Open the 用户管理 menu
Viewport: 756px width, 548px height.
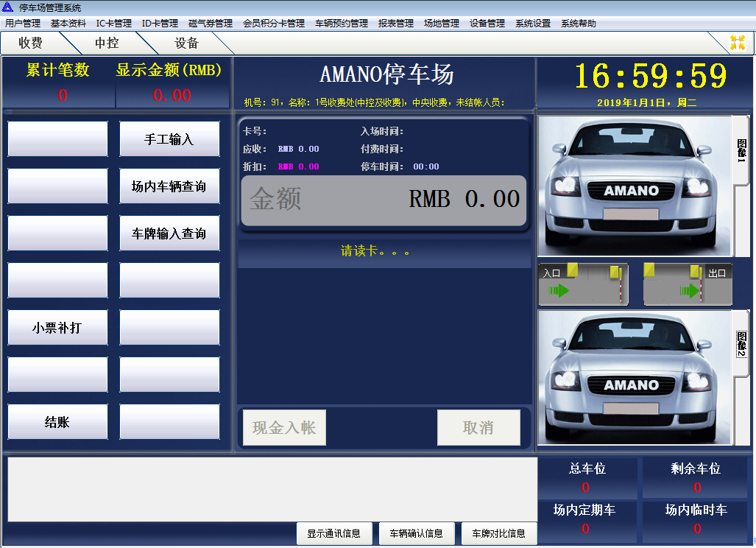click(23, 24)
